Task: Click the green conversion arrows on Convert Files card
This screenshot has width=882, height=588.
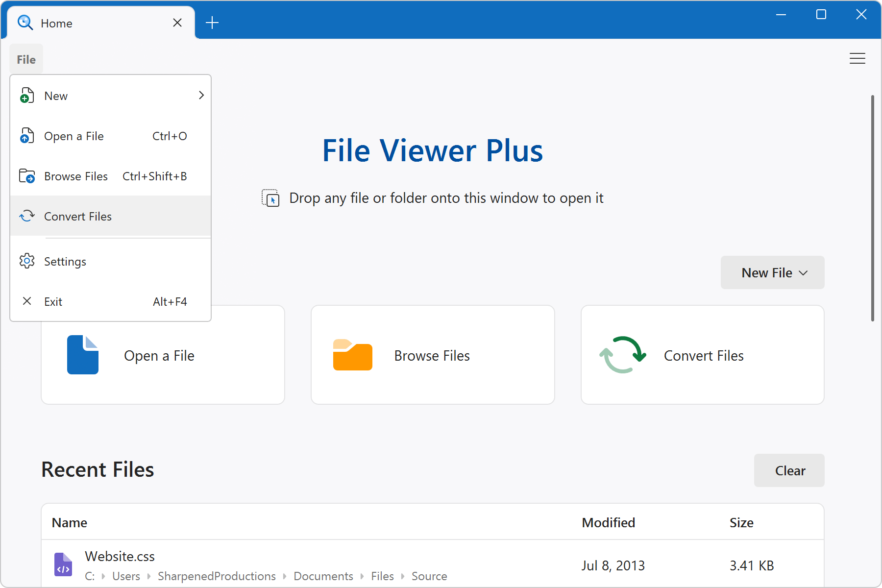Action: (x=622, y=355)
